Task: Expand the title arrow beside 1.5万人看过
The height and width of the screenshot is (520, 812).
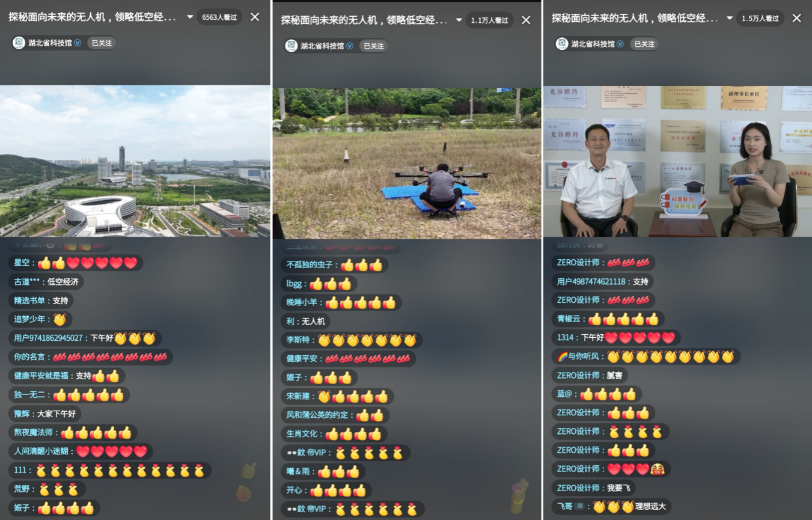Action: (x=730, y=18)
